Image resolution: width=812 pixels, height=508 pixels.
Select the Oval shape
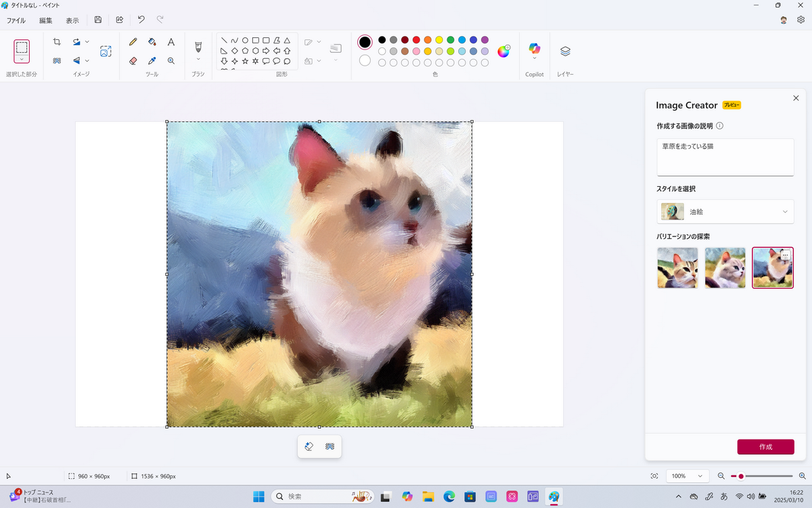[245, 41]
